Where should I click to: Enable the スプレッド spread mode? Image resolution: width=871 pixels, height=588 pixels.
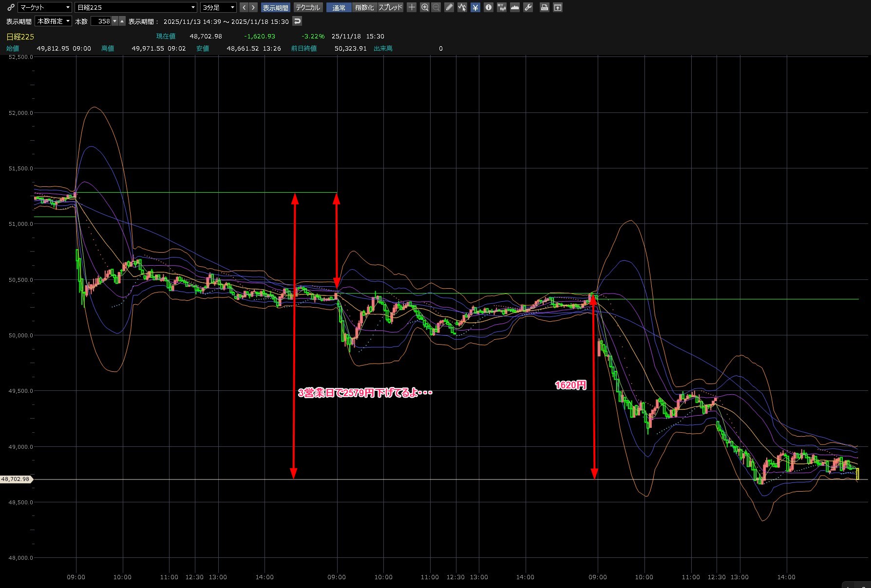pos(391,7)
